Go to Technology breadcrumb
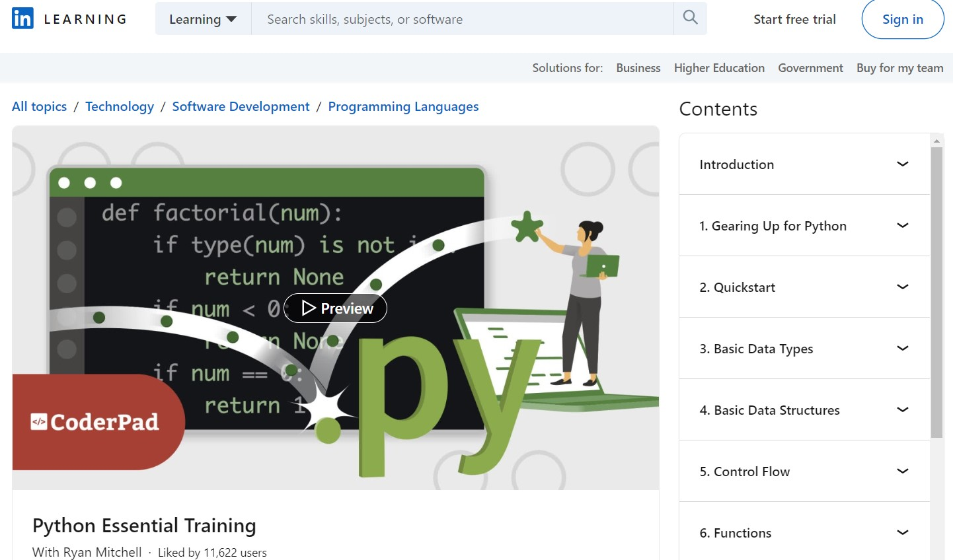Viewport: 953px width, 560px height. [x=120, y=106]
